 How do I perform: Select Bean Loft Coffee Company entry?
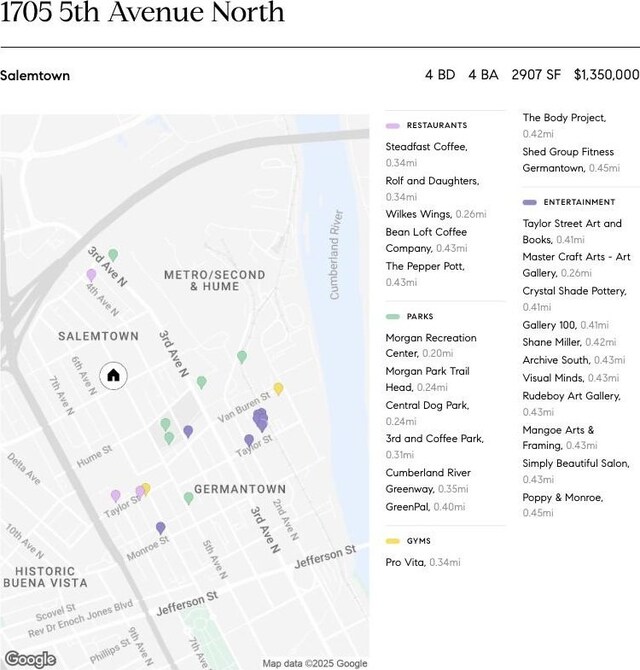426,240
